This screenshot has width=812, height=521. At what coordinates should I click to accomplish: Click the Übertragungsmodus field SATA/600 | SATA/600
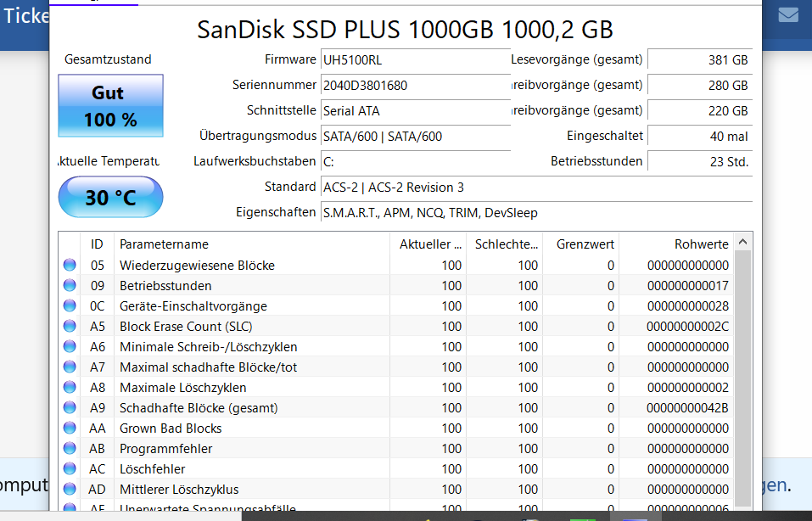[x=415, y=137]
